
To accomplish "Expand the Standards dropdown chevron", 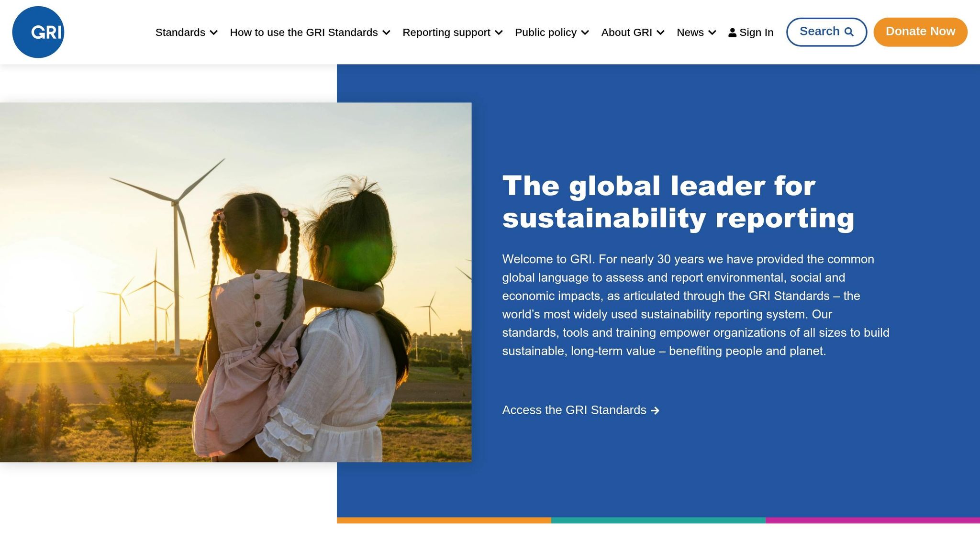I will (x=214, y=33).
